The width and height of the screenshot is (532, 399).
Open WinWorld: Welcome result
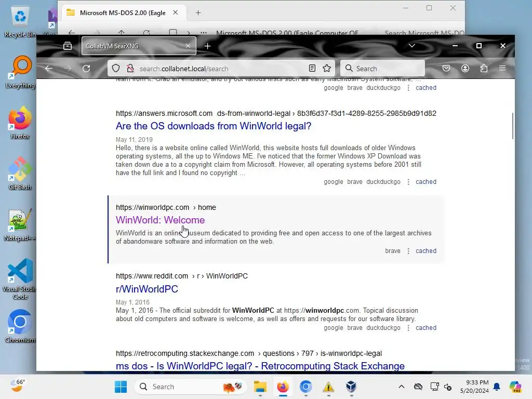160,220
